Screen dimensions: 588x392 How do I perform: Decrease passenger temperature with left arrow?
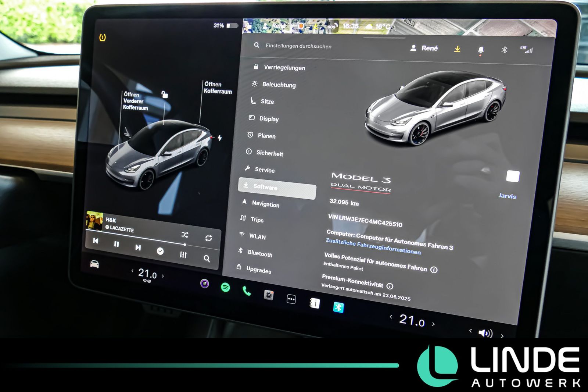[x=391, y=316]
